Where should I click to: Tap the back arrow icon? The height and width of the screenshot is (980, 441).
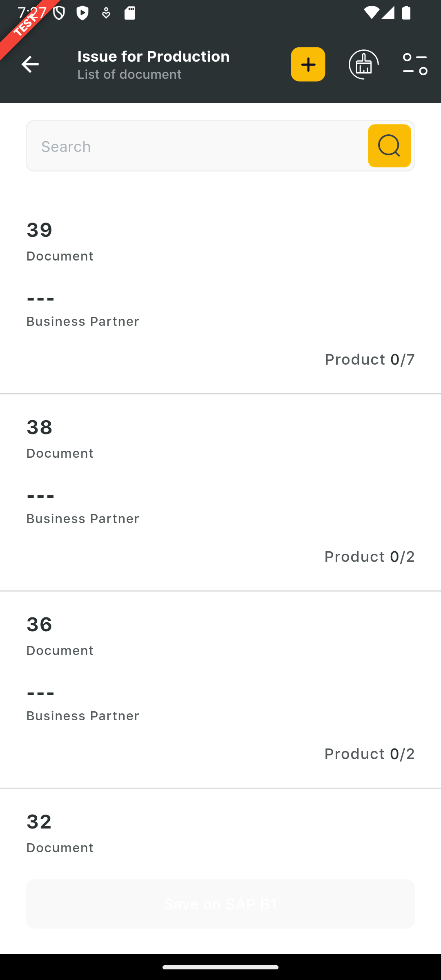(x=30, y=65)
